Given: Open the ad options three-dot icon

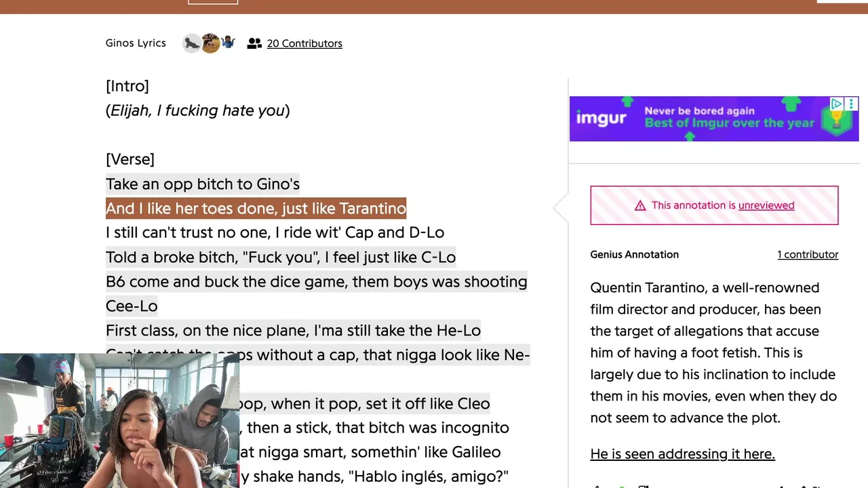Looking at the screenshot, I should [852, 104].
